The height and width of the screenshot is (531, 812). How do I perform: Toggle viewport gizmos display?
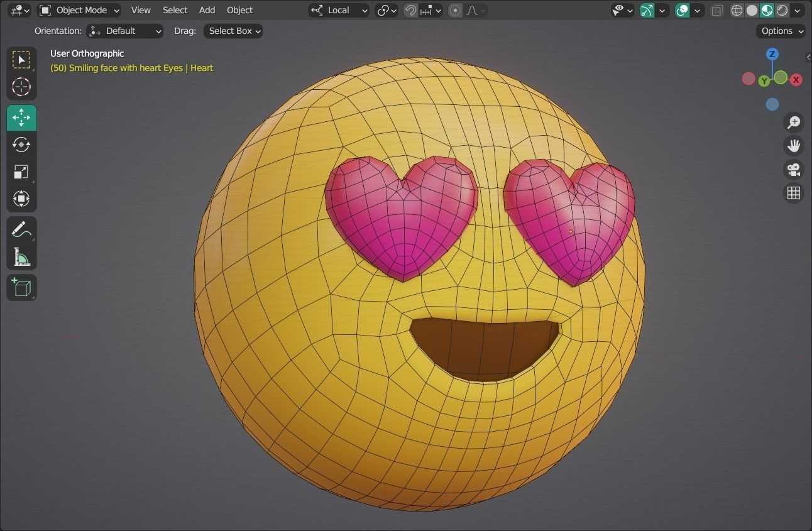pyautogui.click(x=647, y=10)
